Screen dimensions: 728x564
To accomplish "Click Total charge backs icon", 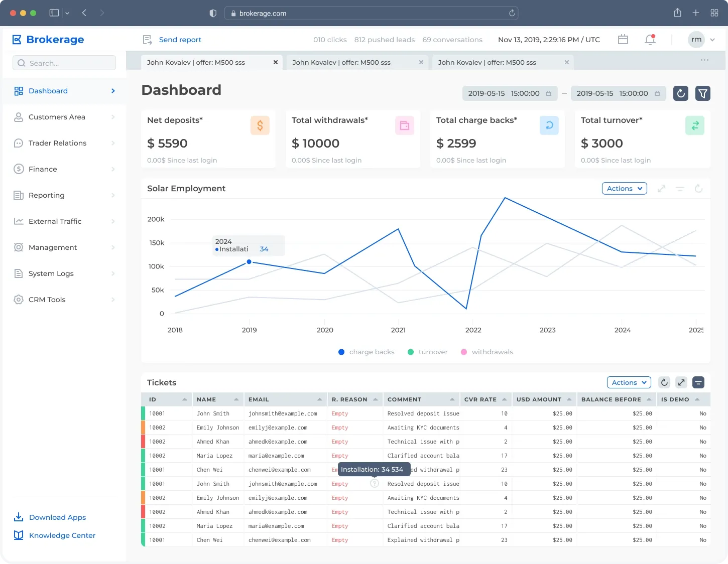I will 549,125.
